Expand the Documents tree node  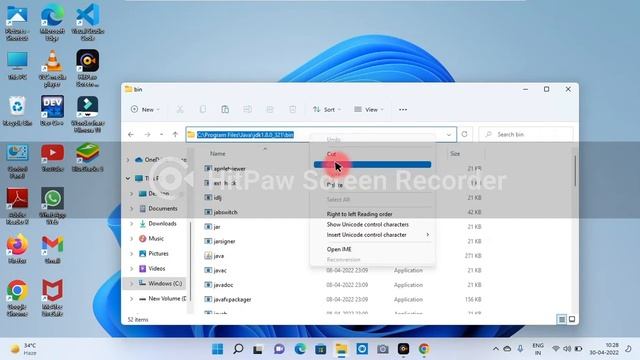(131, 209)
